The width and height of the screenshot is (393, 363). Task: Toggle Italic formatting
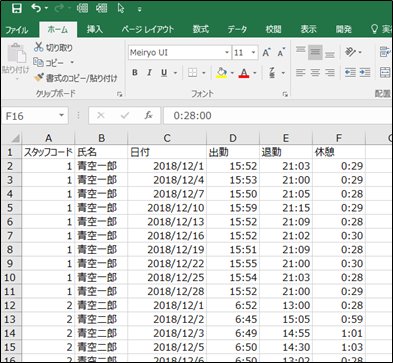point(149,72)
